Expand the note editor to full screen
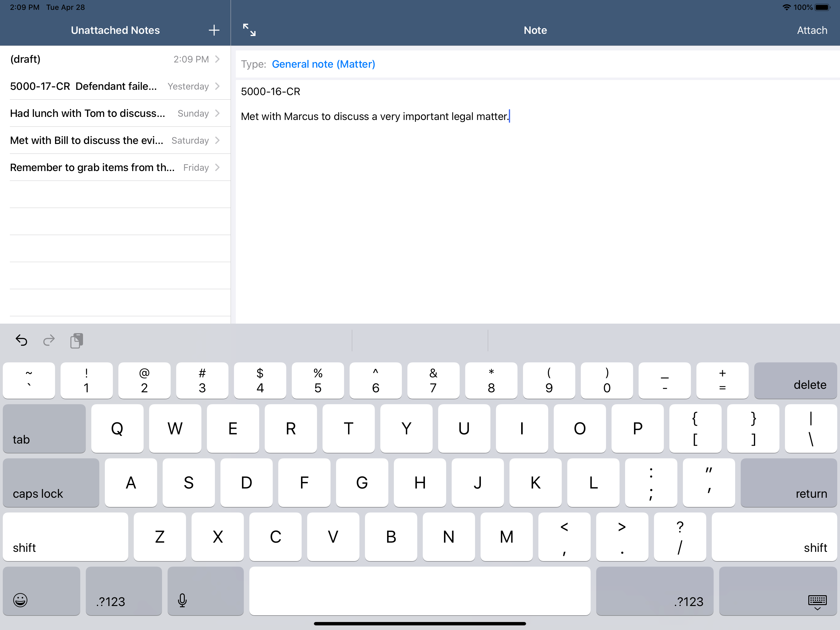Image resolution: width=840 pixels, height=630 pixels. pos(249,30)
